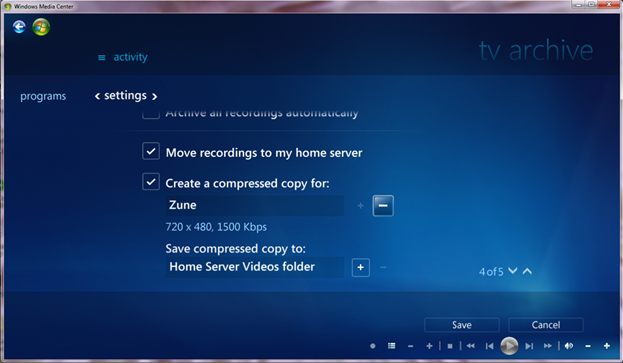
Task: Open the green Windows Media Center start orb
Action: click(41, 27)
